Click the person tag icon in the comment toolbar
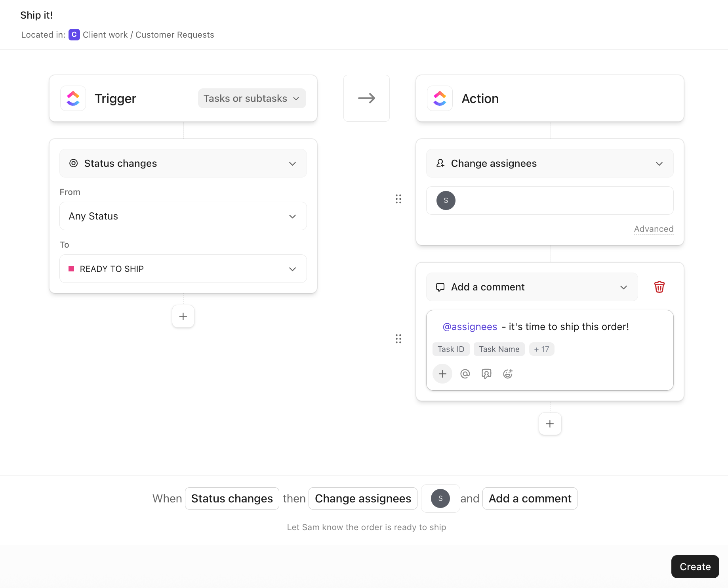This screenshot has height=588, width=728. click(486, 373)
